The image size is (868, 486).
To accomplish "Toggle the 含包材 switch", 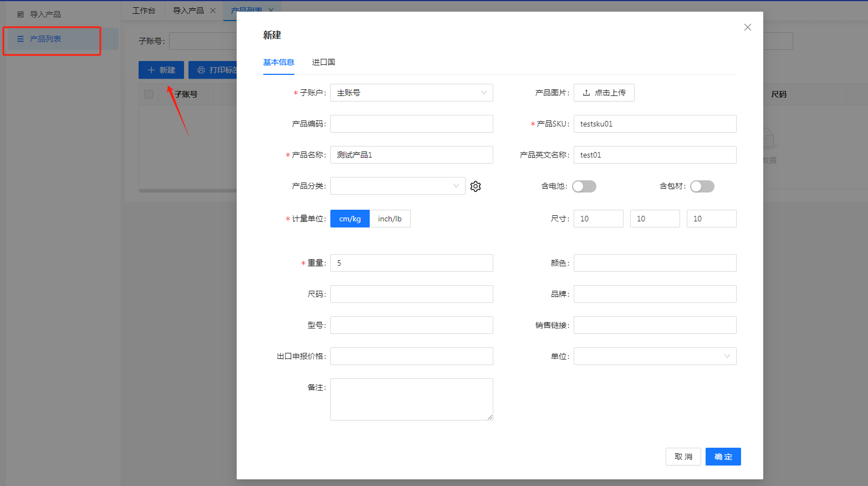I will [702, 186].
